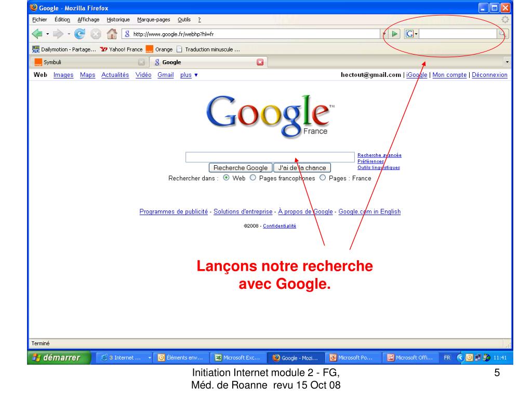Click the Google main search field
The image size is (532, 399).
(x=270, y=157)
